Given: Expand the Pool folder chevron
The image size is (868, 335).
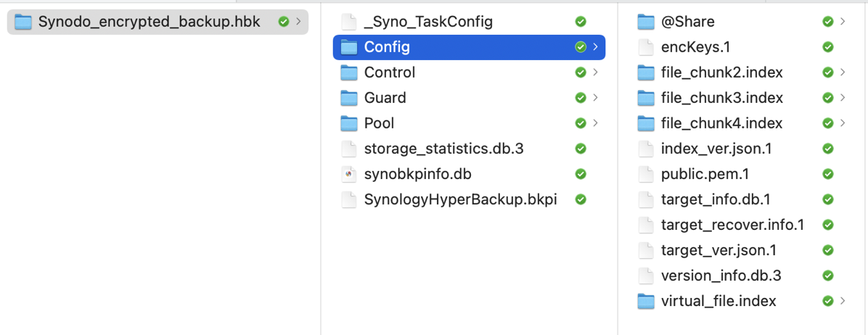Looking at the screenshot, I should click(x=596, y=123).
